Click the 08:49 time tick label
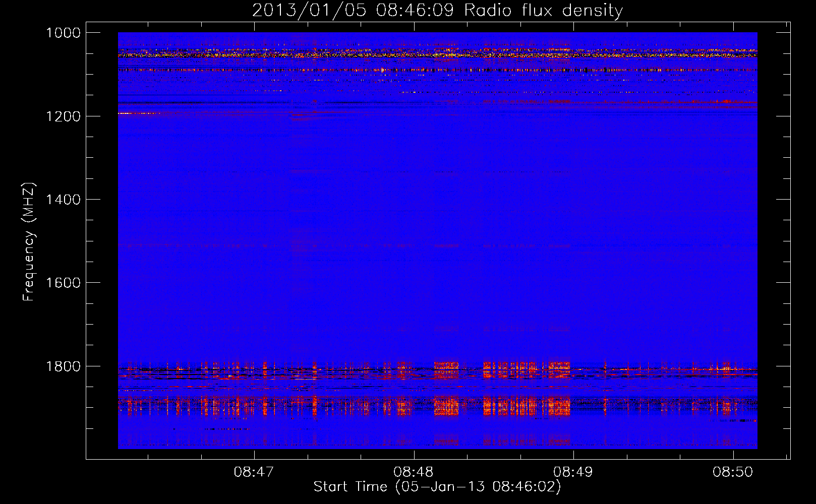The width and height of the screenshot is (816, 504). [573, 472]
